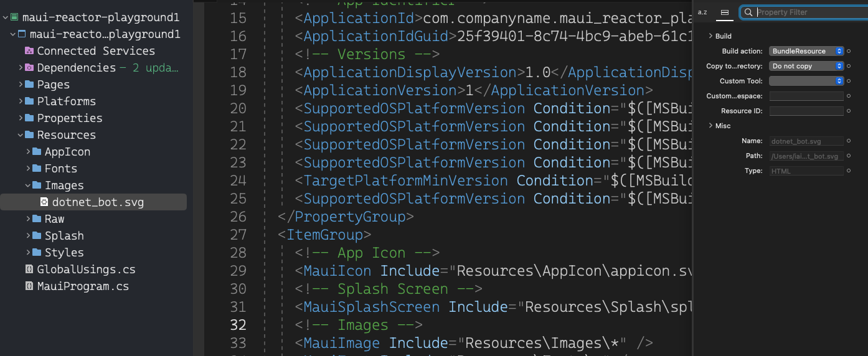Click the Images folder icon
Viewport: 868px width, 356px height.
37,185
